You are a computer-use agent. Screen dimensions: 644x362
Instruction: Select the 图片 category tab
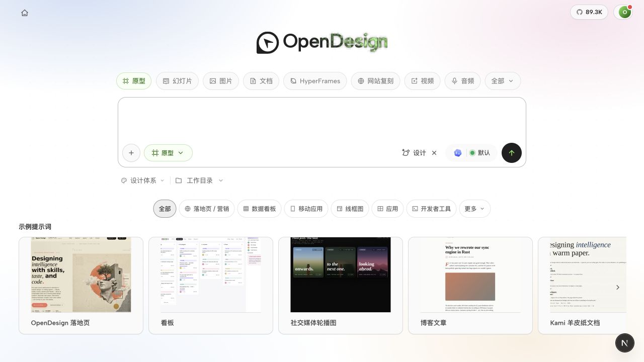[x=221, y=81]
